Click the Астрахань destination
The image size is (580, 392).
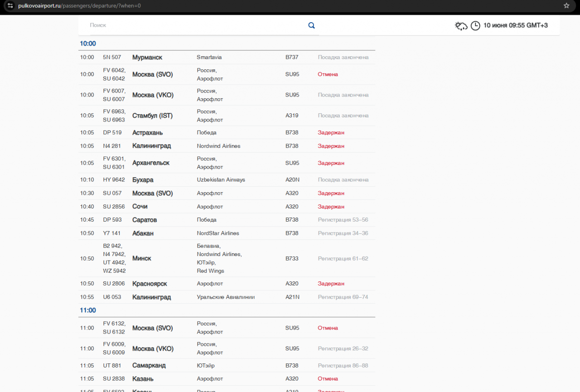click(147, 133)
